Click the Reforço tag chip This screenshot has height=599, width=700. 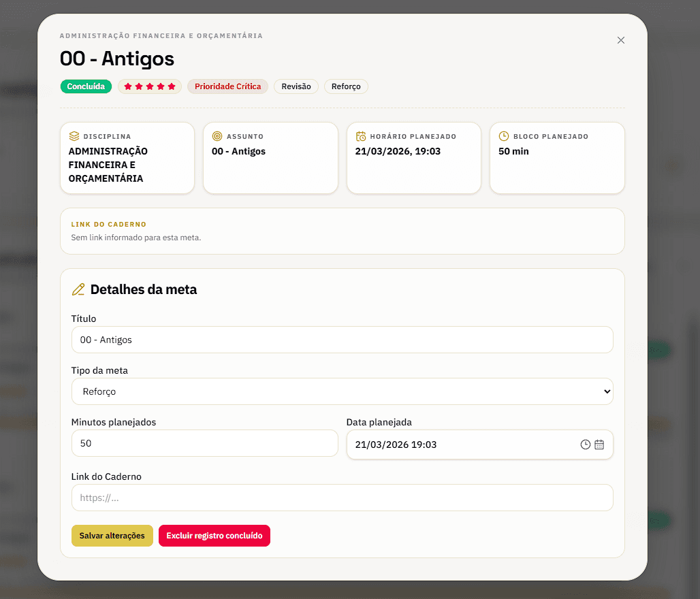pos(346,86)
